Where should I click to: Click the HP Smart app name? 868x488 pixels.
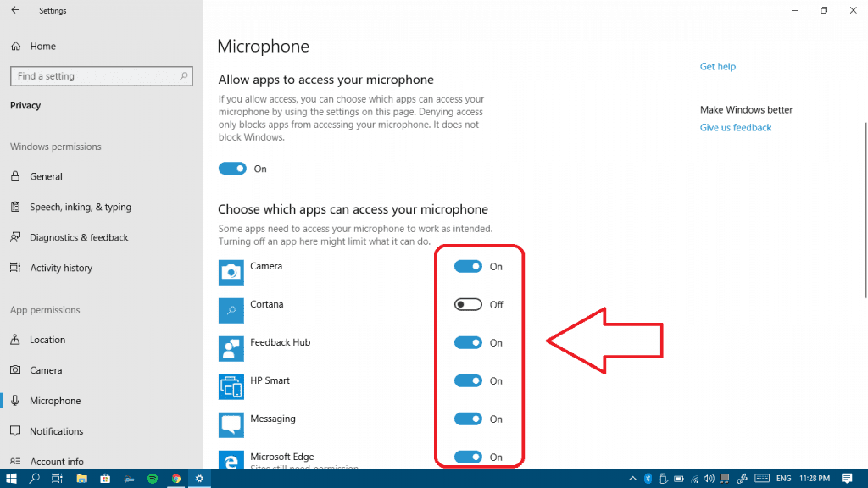pyautogui.click(x=270, y=380)
